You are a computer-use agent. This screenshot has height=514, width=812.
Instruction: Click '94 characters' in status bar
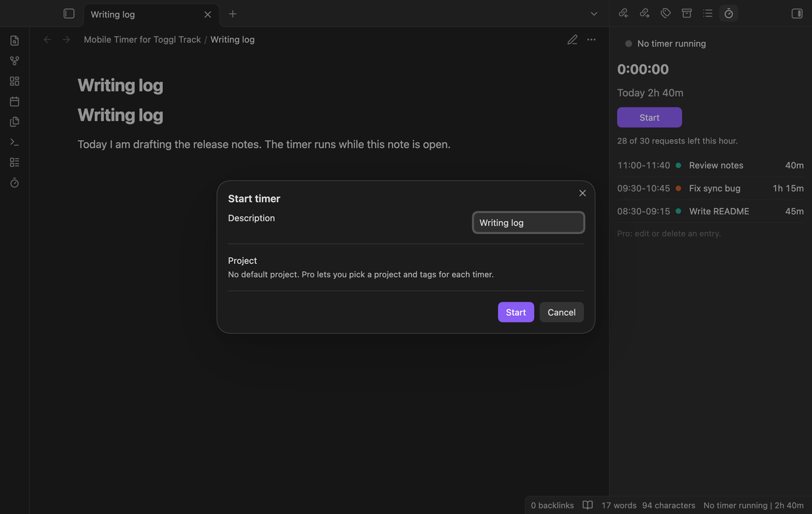[x=669, y=505]
